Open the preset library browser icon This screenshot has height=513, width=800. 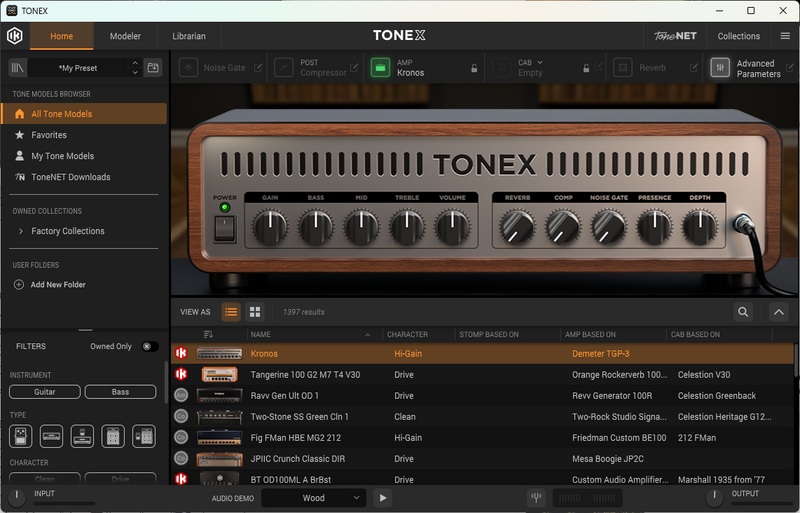pyautogui.click(x=18, y=67)
